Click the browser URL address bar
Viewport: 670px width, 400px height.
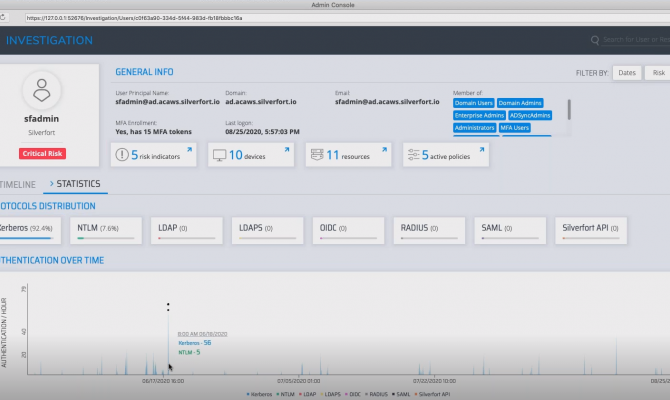point(346,18)
